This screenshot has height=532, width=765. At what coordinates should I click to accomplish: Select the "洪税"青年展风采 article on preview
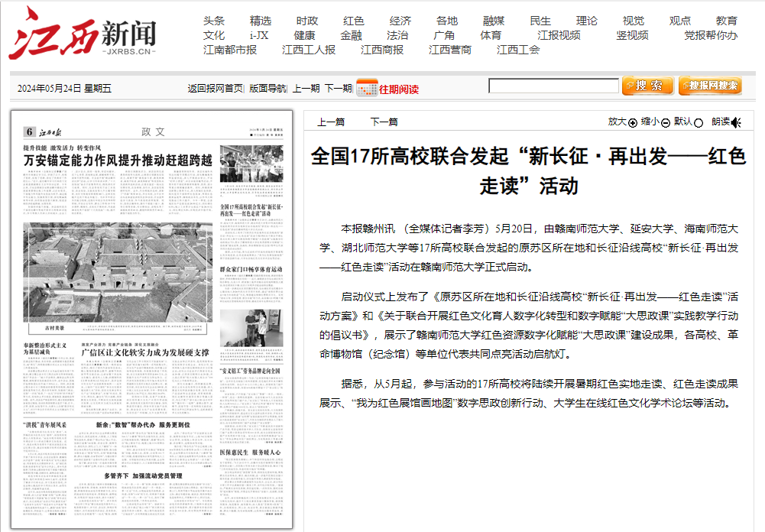click(x=45, y=425)
